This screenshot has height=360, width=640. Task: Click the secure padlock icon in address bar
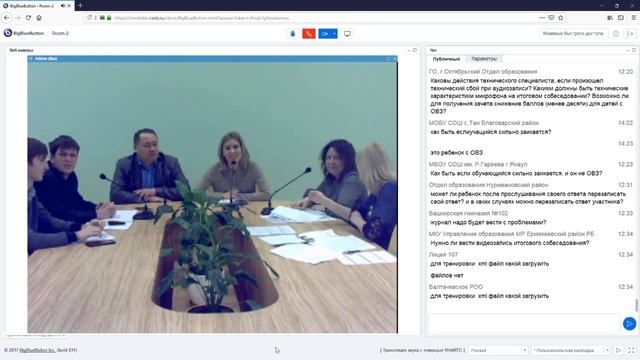point(109,18)
